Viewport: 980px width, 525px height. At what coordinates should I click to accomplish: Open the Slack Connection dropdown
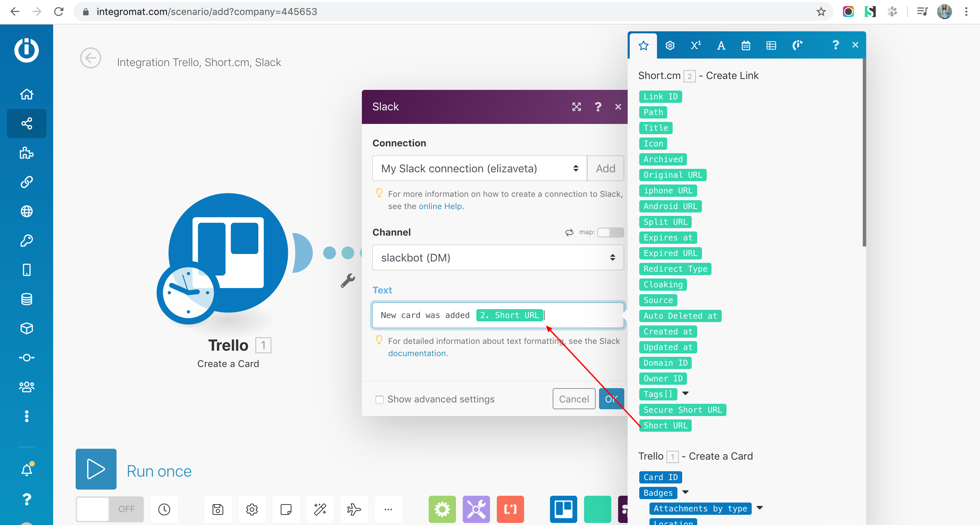(479, 169)
